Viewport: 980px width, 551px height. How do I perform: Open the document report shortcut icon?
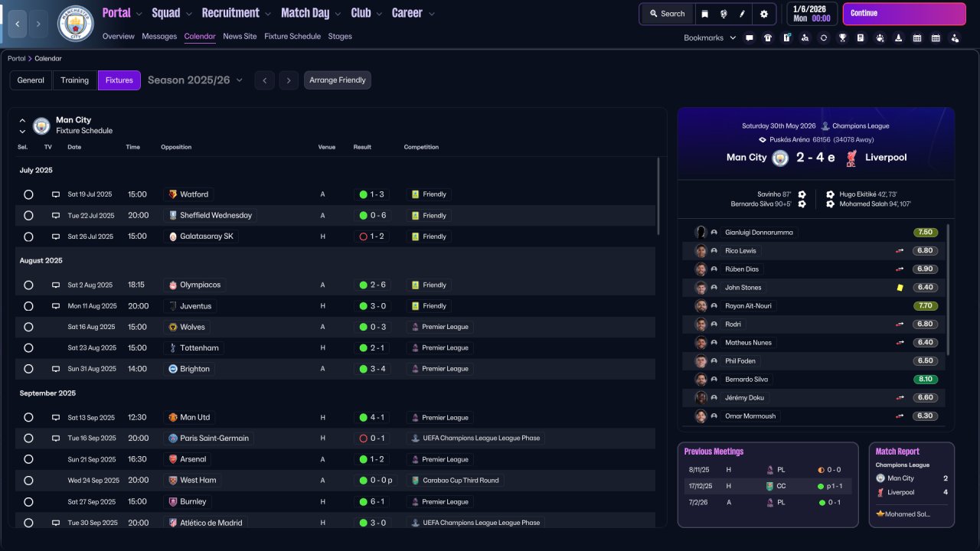click(x=861, y=37)
